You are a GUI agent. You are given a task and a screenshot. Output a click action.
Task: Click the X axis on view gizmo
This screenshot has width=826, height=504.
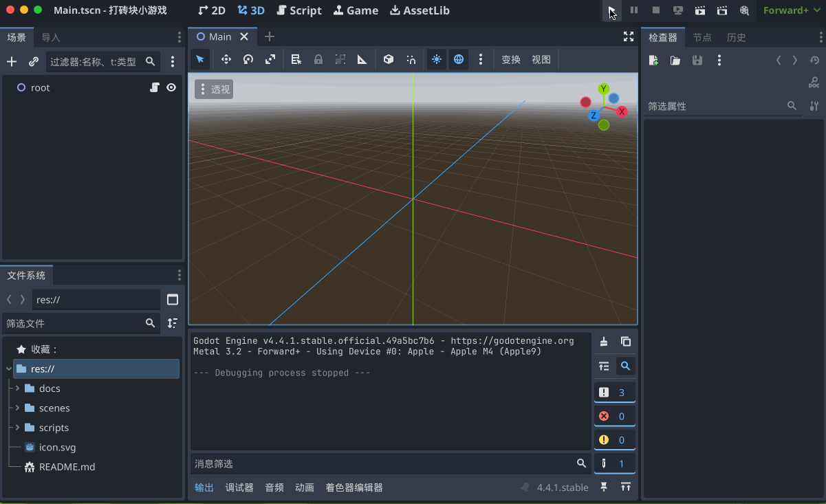pyautogui.click(x=622, y=111)
